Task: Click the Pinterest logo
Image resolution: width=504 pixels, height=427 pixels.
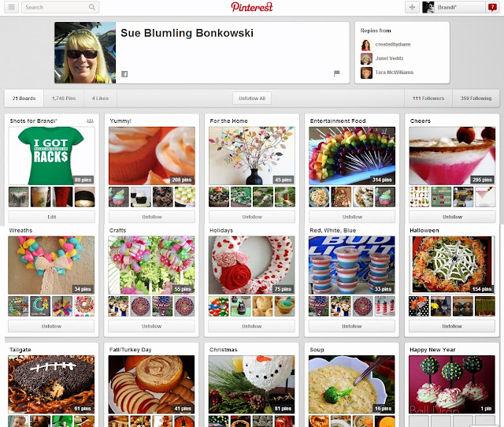Action: pos(252,7)
